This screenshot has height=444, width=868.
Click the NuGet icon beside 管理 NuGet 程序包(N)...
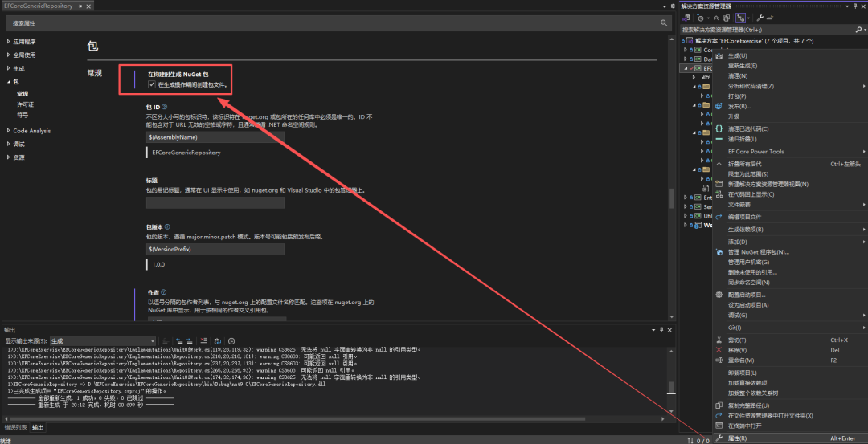pyautogui.click(x=719, y=252)
